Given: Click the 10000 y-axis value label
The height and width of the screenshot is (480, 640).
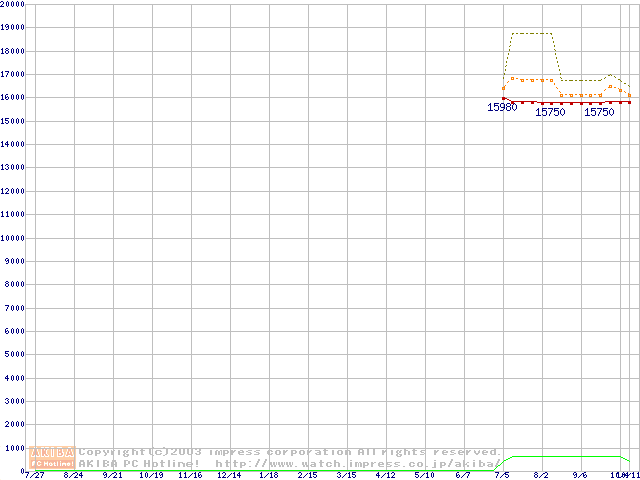Looking at the screenshot, I should point(13,238).
